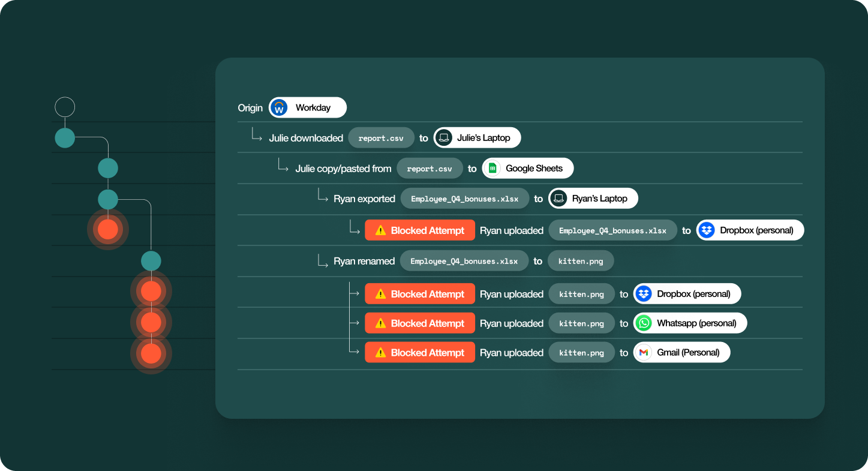Click Blocked Attempt badge in the WhatsApp row
The height and width of the screenshot is (471, 868).
click(x=420, y=323)
